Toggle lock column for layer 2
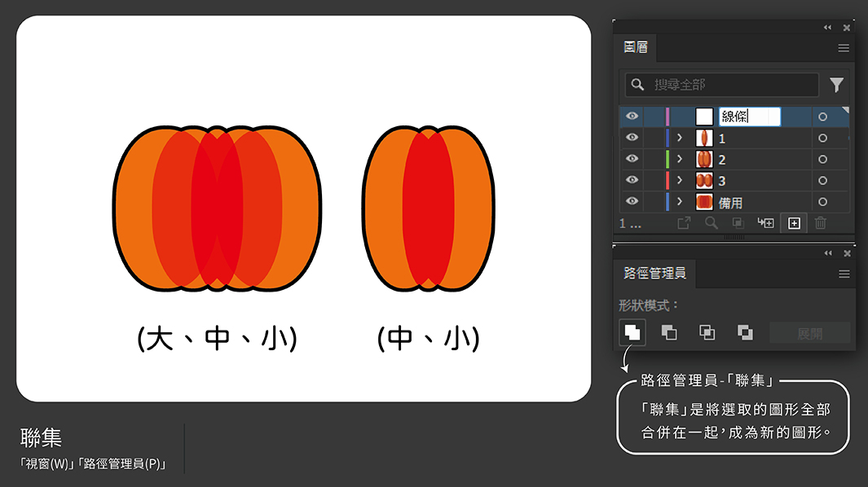868x487 pixels. pos(654,160)
